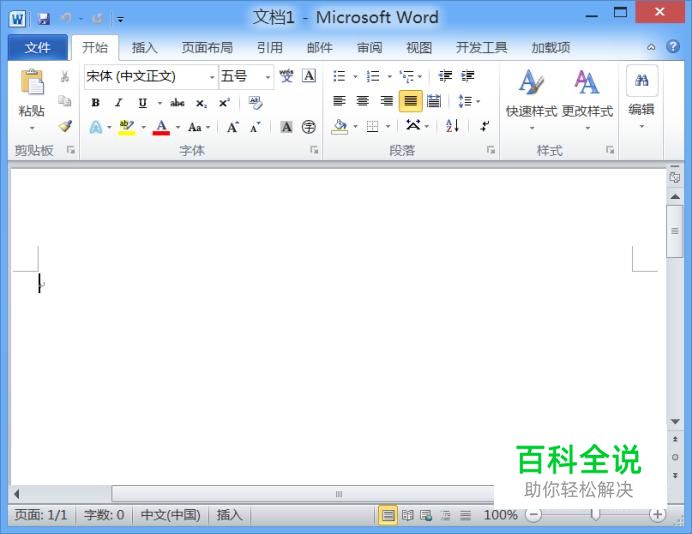The image size is (692, 534).
Task: Shrink font size with the smaller A
Action: point(255,128)
